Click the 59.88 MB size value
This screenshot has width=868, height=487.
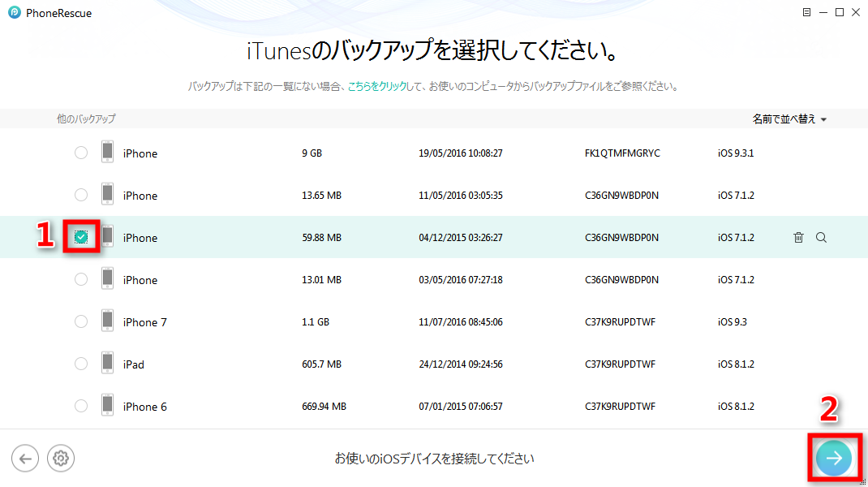coord(321,238)
